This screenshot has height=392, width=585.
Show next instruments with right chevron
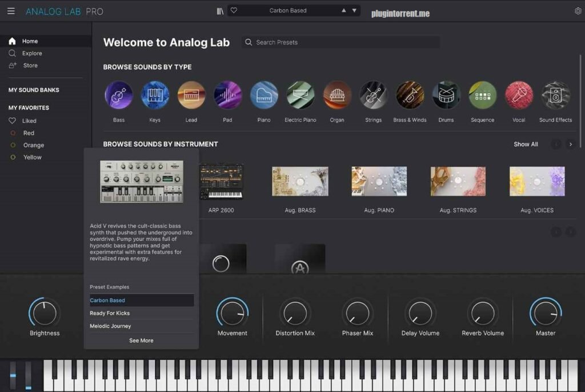pos(571,144)
